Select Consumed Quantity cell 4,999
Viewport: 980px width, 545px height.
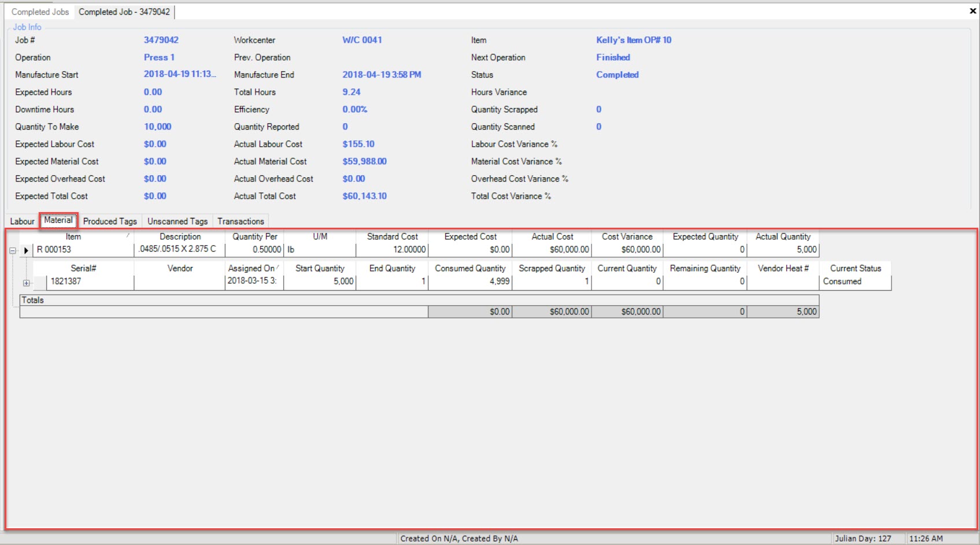click(470, 281)
